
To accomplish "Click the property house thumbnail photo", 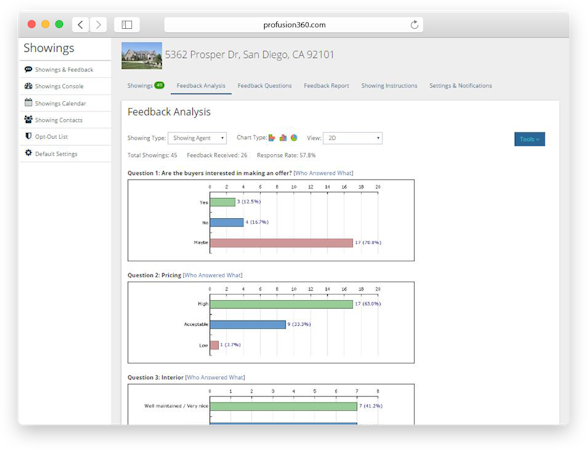I will (142, 56).
